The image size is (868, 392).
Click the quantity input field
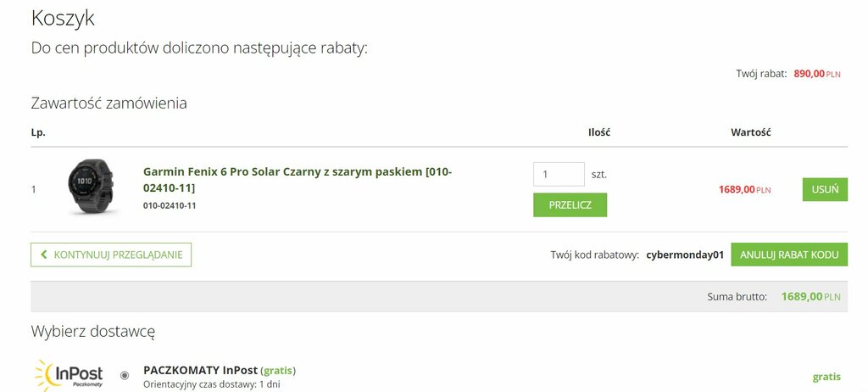tap(559, 174)
